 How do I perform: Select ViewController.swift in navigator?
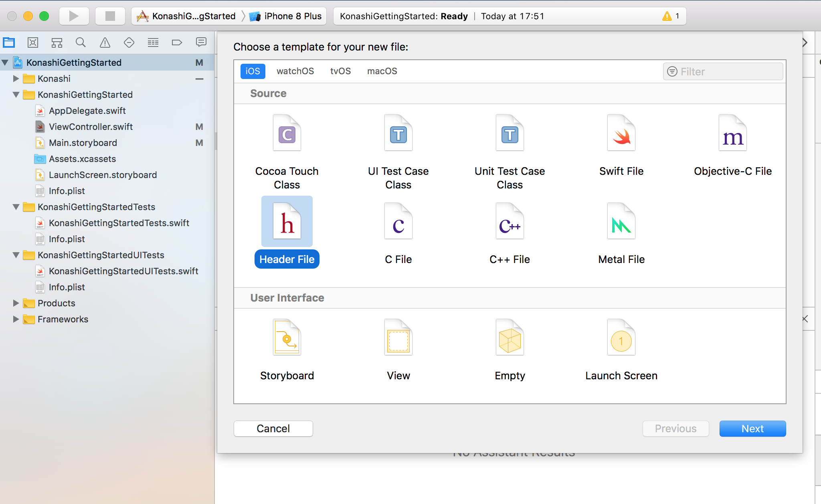(x=91, y=127)
